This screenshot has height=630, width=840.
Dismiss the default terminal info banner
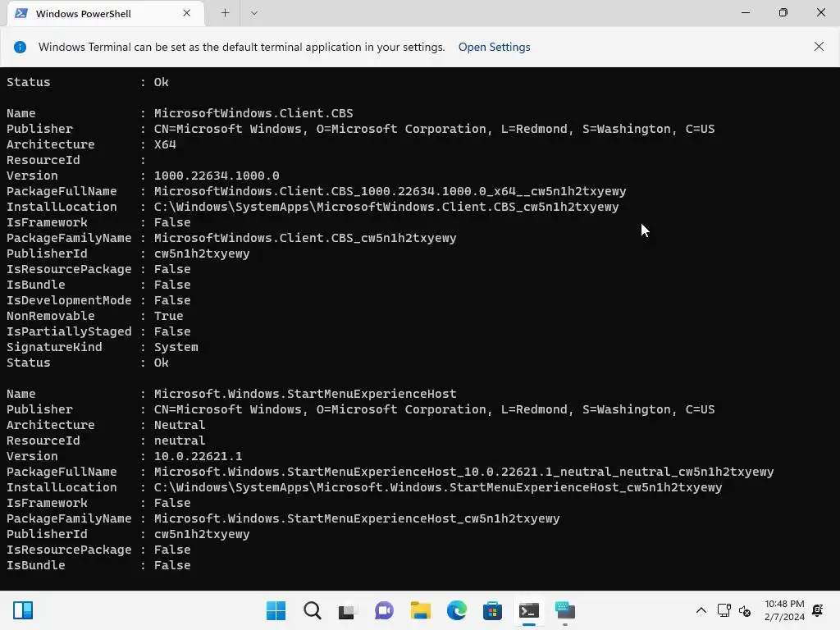click(x=819, y=47)
